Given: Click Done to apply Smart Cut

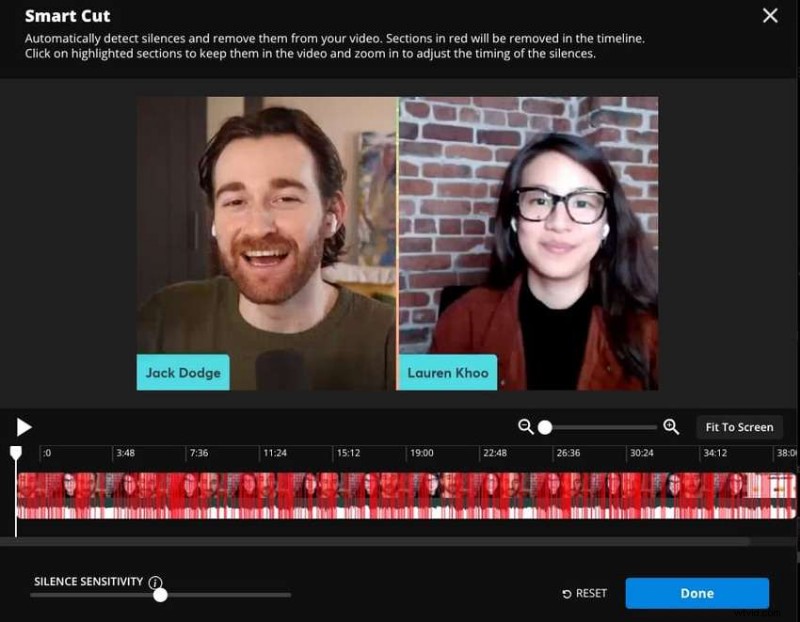Looking at the screenshot, I should (x=697, y=593).
